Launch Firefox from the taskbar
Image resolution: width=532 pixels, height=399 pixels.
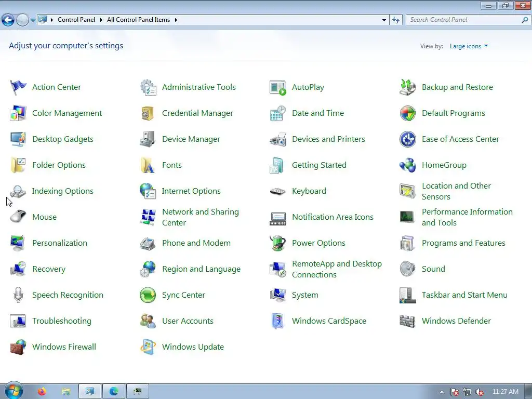point(42,392)
